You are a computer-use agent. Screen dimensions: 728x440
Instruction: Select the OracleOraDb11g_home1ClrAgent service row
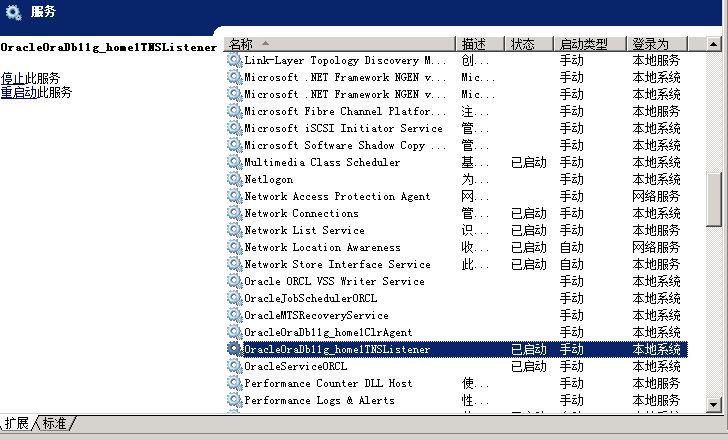328,332
